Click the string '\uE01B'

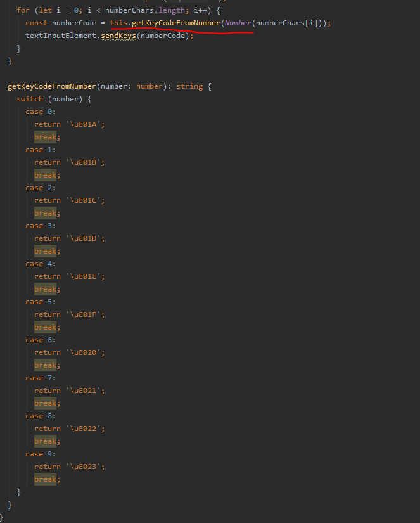pyautogui.click(x=84, y=162)
